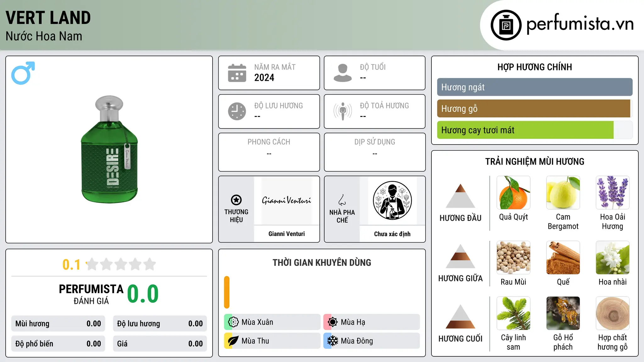
Task: Click the green 0.0 Perfumista score
Action: pos(143,293)
